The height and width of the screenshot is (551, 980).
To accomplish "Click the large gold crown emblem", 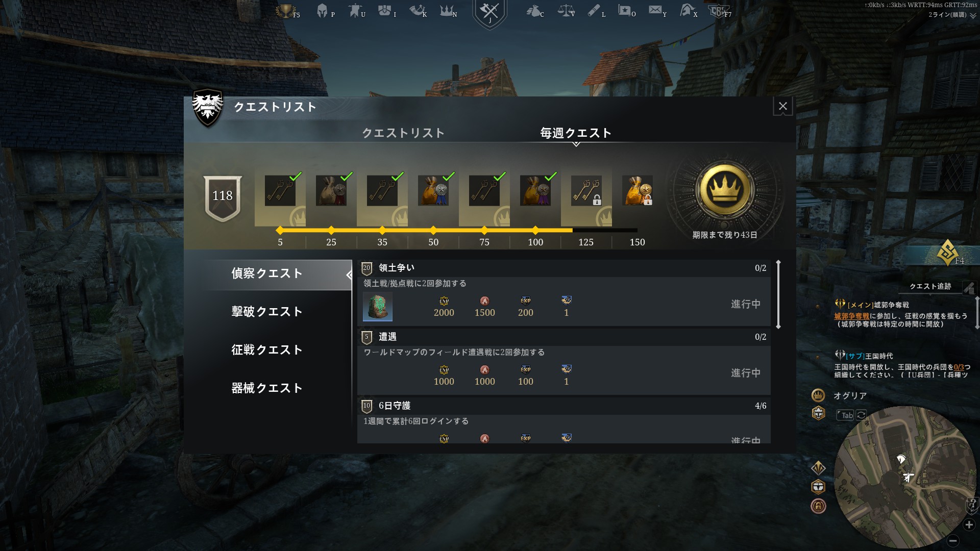I will coord(724,190).
